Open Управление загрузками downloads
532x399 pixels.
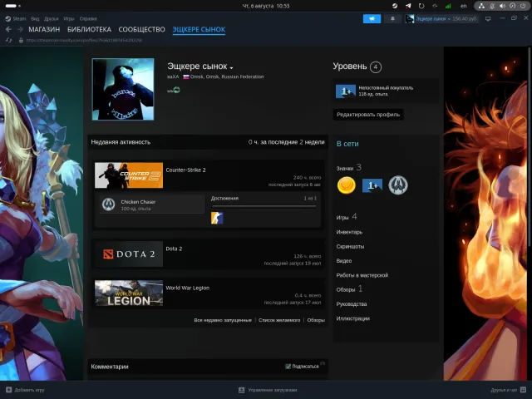pos(268,390)
